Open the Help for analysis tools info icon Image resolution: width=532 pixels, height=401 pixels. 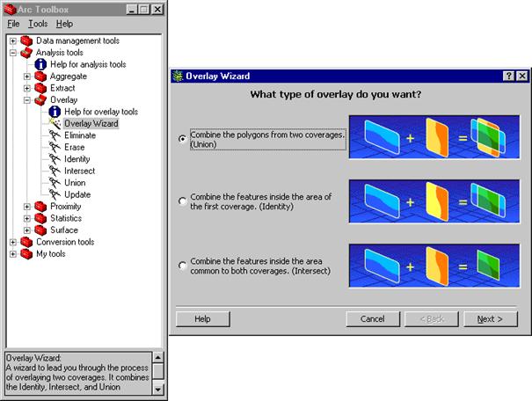41,64
